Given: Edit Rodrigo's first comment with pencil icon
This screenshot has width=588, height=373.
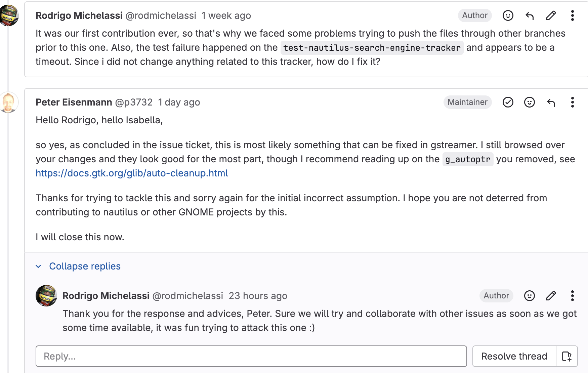Looking at the screenshot, I should (551, 15).
